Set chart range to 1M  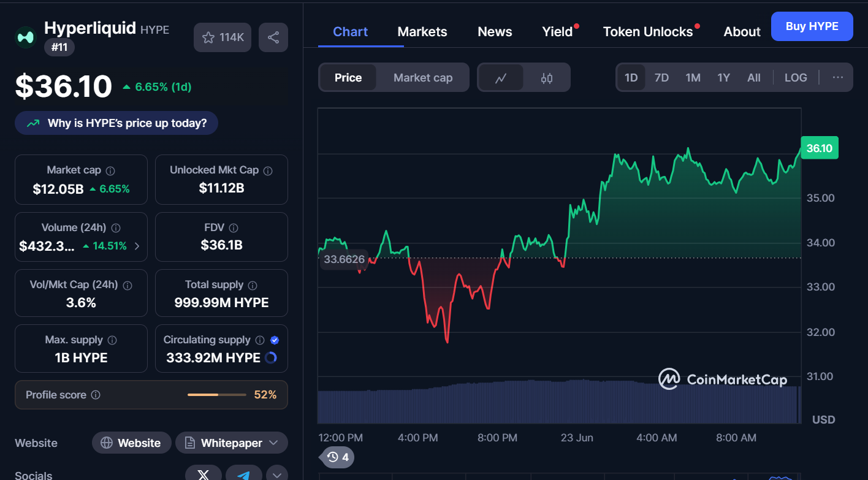coord(693,78)
